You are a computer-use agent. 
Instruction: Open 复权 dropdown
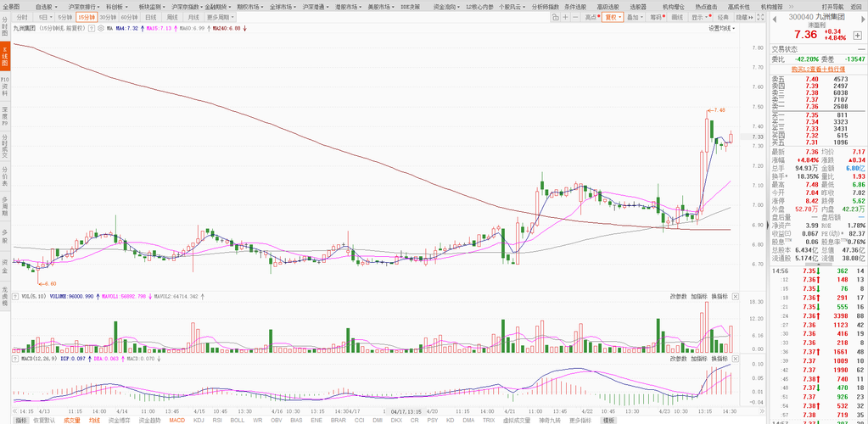point(613,17)
